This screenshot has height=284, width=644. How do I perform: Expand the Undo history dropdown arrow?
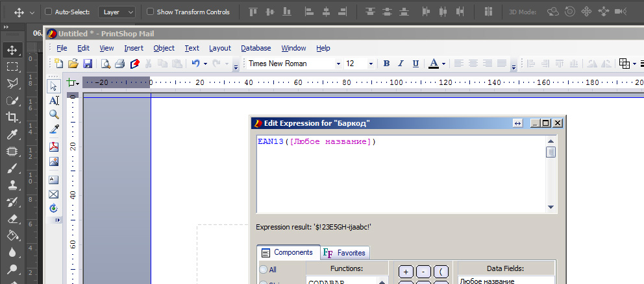(x=205, y=64)
